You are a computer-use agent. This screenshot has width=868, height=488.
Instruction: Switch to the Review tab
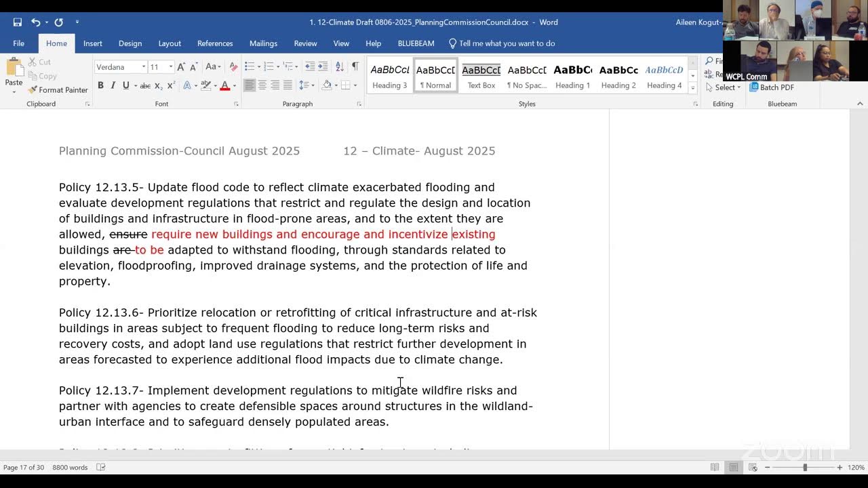point(305,43)
